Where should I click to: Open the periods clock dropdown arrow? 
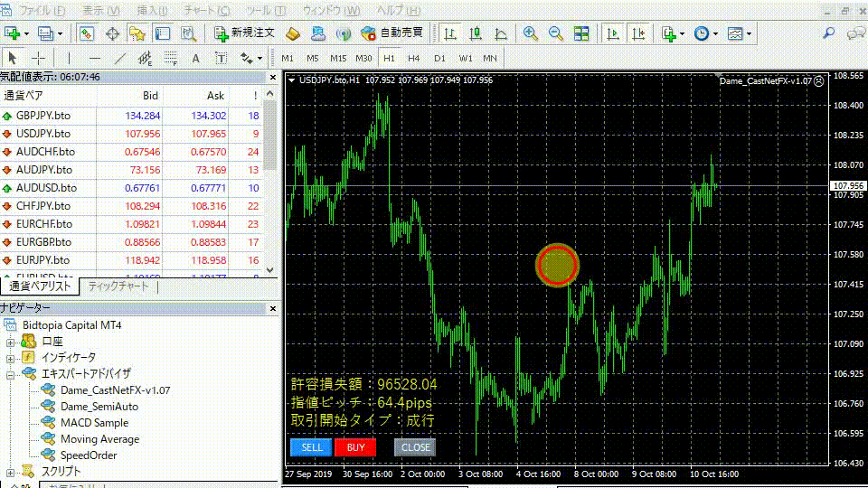click(716, 33)
